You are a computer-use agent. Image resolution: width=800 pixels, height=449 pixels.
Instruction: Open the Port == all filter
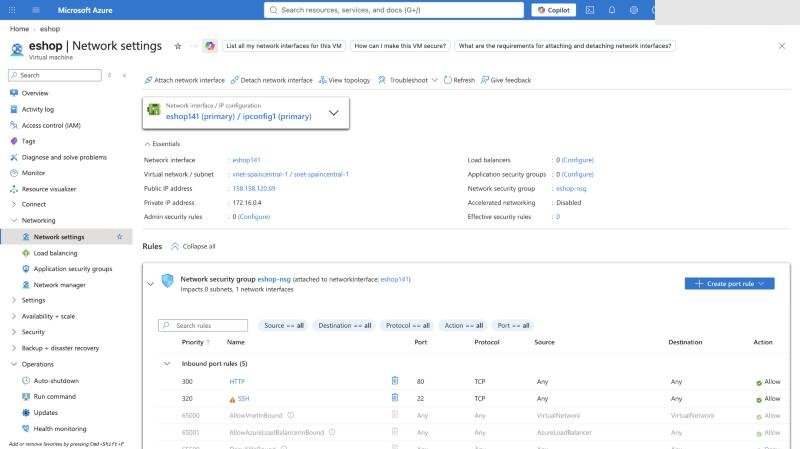tap(513, 326)
